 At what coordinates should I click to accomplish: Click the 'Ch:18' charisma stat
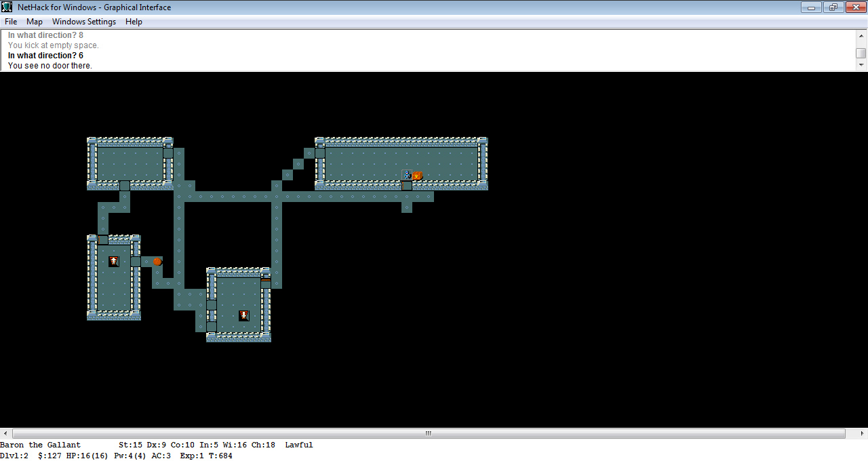click(264, 445)
